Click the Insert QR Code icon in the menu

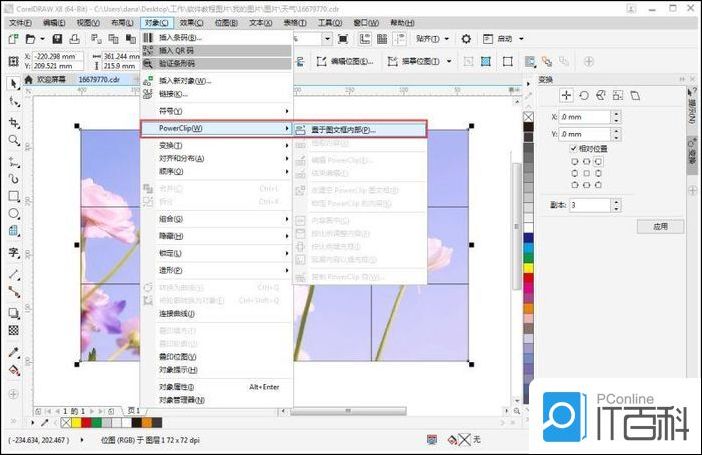tap(148, 51)
